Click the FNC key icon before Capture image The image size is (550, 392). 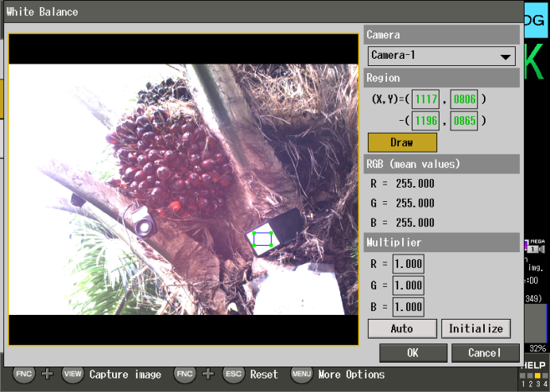click(24, 374)
